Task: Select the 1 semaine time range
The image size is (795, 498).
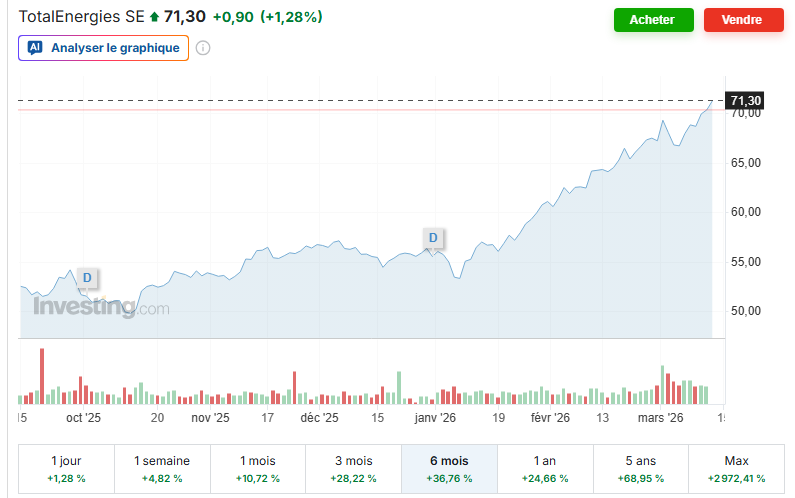Action: click(162, 468)
